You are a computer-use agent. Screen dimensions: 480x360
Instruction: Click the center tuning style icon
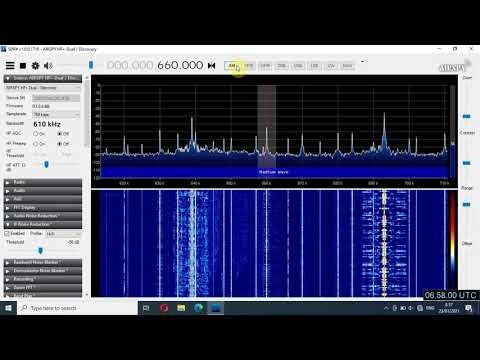pos(211,66)
